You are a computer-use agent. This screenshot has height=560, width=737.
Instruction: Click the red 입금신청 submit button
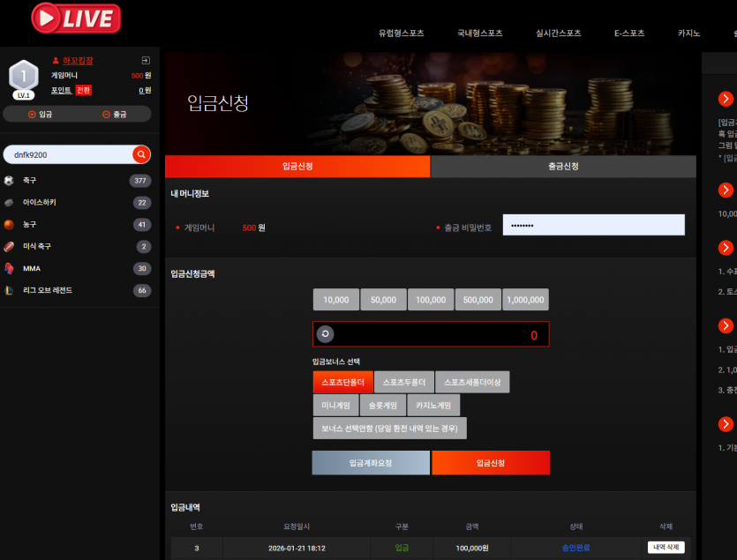(x=491, y=463)
